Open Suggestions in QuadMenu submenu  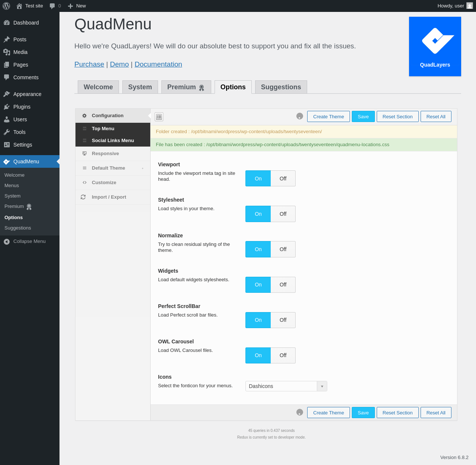(17, 228)
